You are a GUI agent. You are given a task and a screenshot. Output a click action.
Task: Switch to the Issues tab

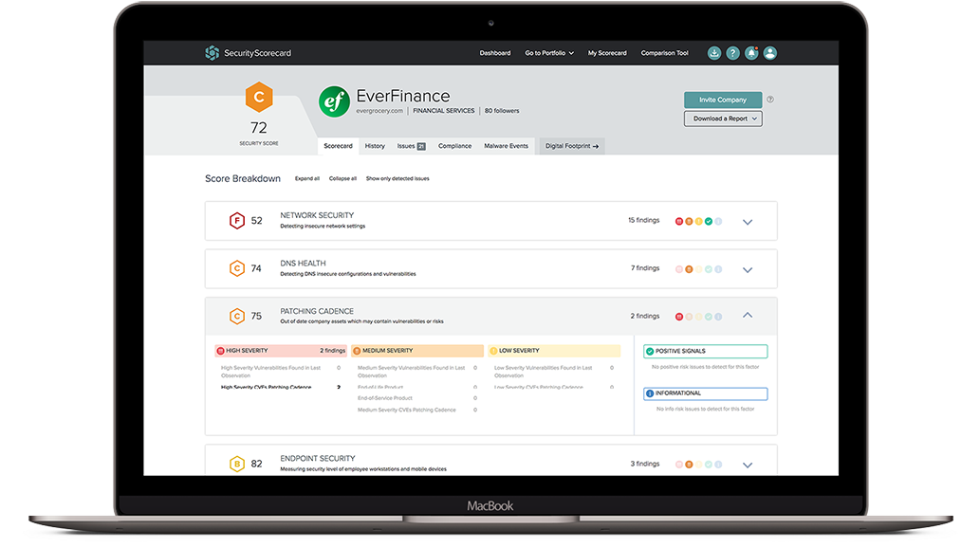pos(411,146)
